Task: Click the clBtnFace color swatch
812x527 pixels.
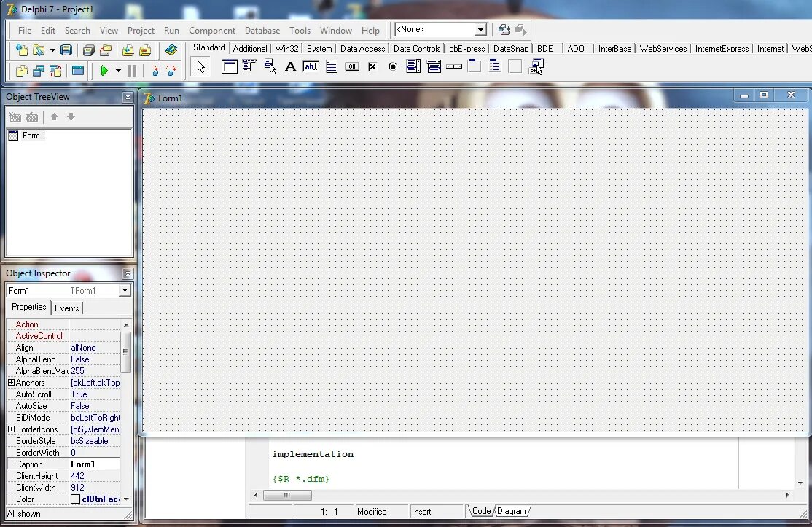Action: (76, 499)
